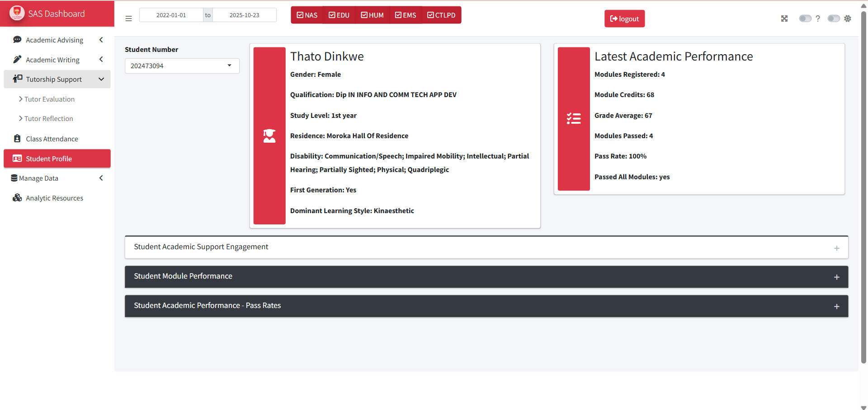Collapse the Tutorship Support menu chevron

pyautogui.click(x=101, y=79)
